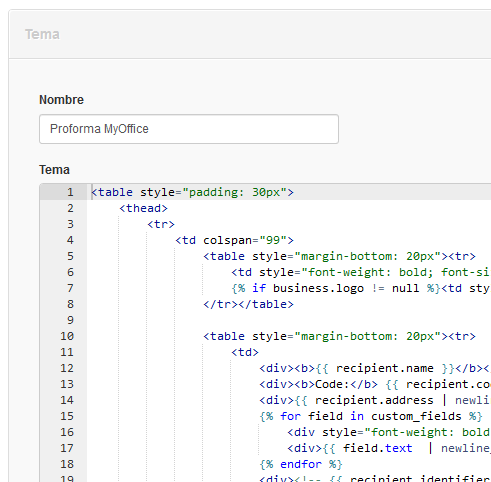Click the Nombre input field with Proforma MyOffice

tap(189, 129)
